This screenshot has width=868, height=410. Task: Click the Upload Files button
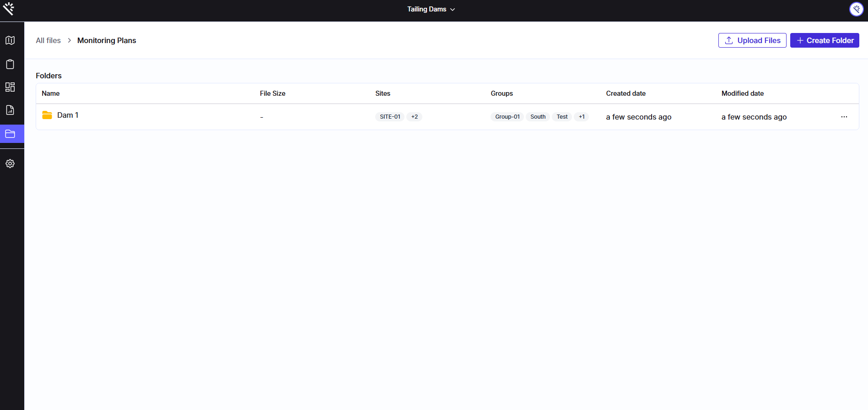752,40
